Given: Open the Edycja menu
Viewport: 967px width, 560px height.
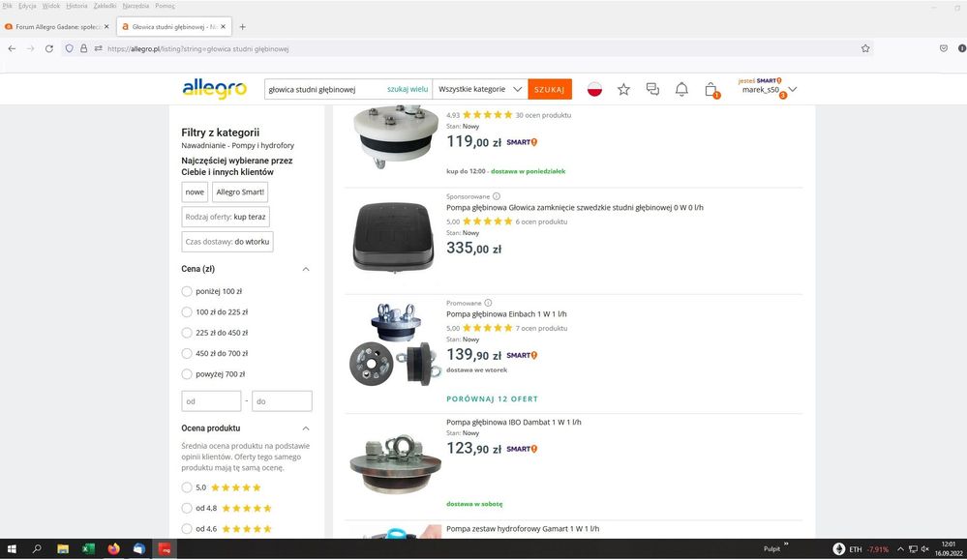Looking at the screenshot, I should 27,6.
